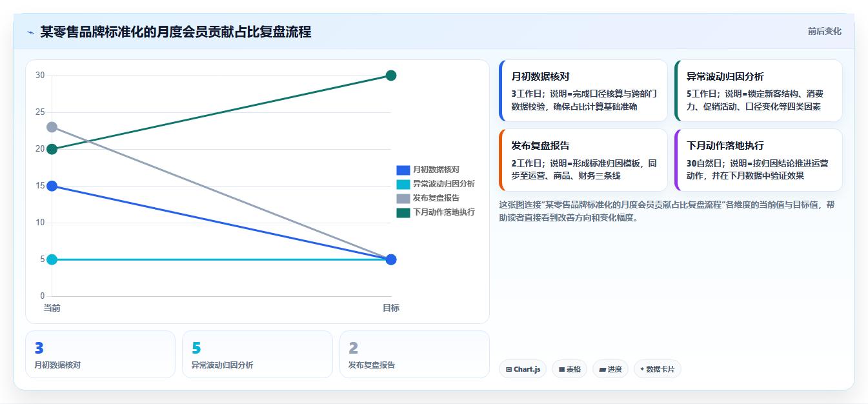Select the blue data point at 5 on 目标
The image size is (868, 404).
coord(390,259)
